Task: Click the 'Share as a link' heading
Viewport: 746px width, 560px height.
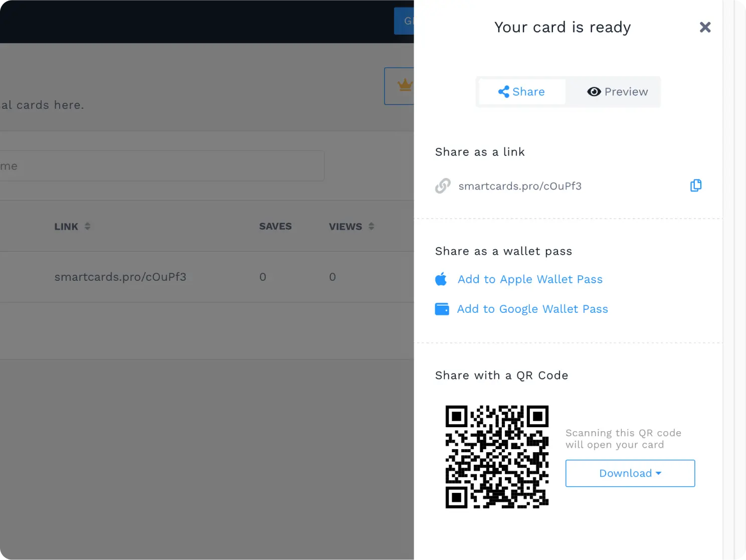Action: click(x=480, y=152)
